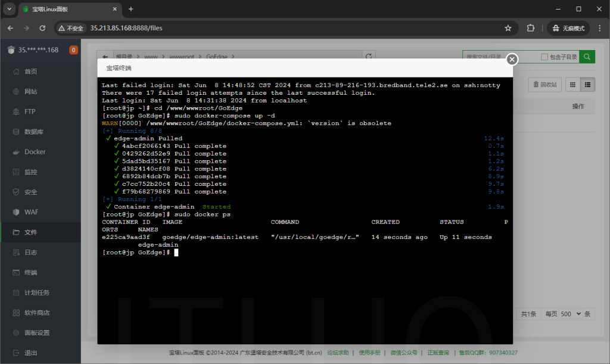Select the 终端 terminal menu item
The height and width of the screenshot is (364, 610).
30,272
